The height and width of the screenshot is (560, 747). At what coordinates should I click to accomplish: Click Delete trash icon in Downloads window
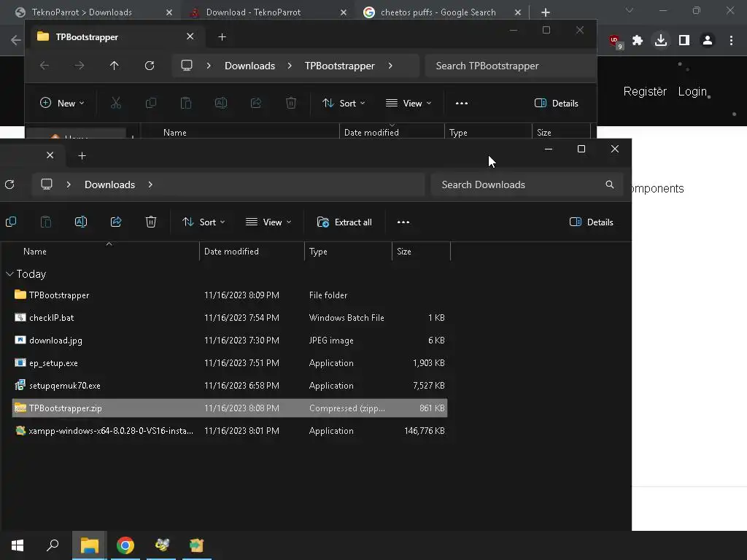pyautogui.click(x=151, y=222)
